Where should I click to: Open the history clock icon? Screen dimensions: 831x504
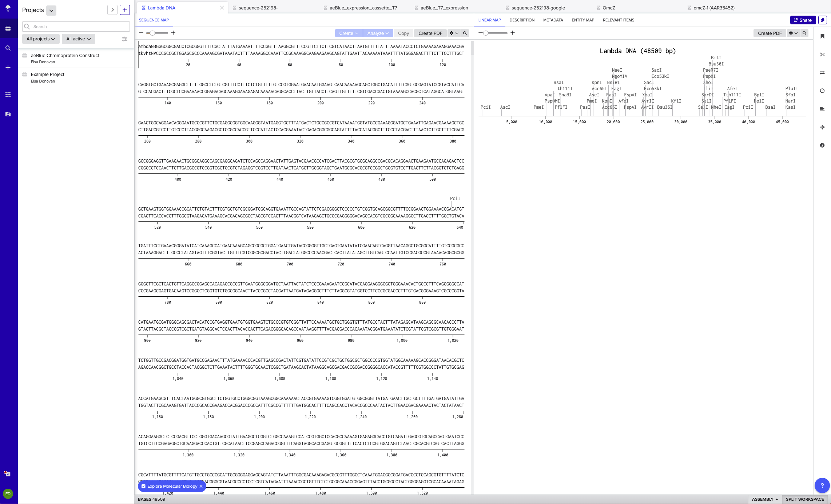coord(822,91)
